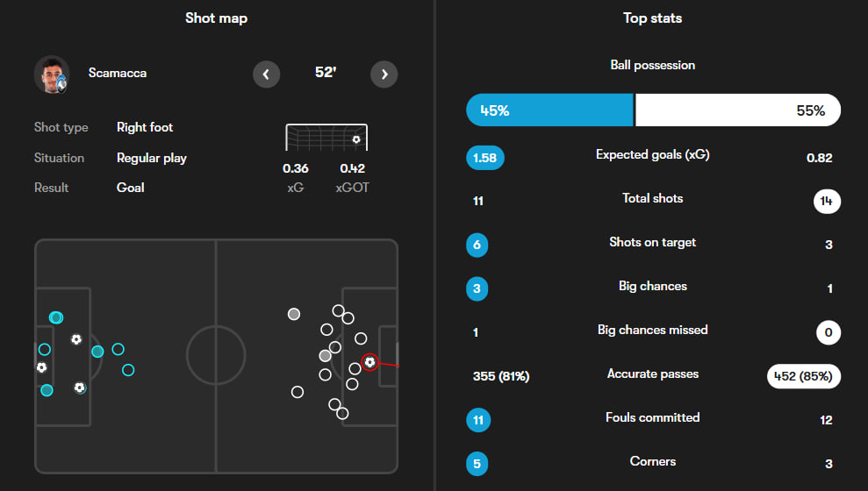Click the Shot map heading
Image resolution: width=868 pixels, height=491 pixels.
coord(217,18)
